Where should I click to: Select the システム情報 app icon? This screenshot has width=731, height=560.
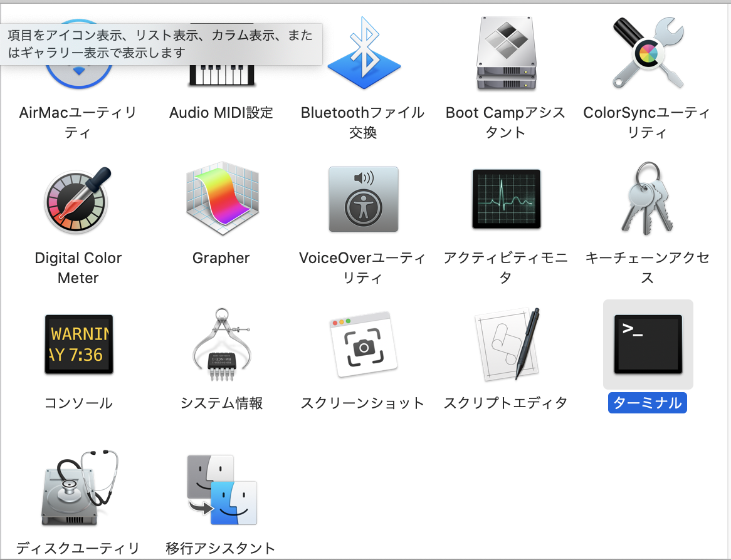click(x=221, y=345)
